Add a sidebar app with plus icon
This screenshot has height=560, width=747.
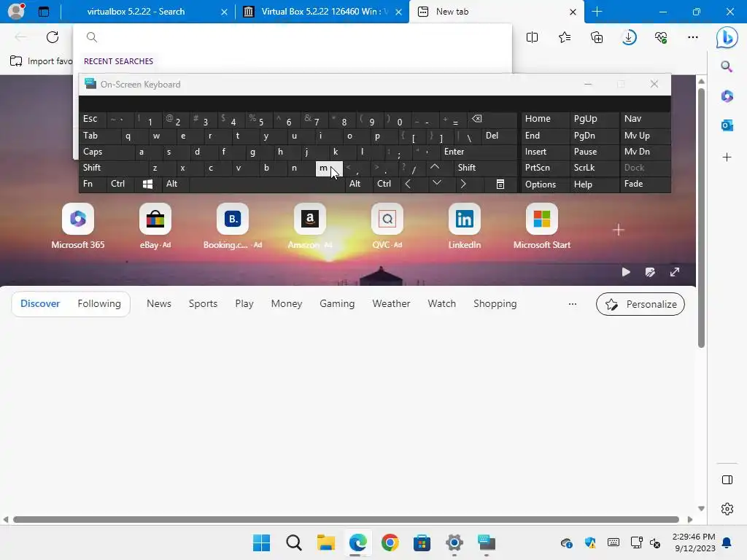point(727,157)
